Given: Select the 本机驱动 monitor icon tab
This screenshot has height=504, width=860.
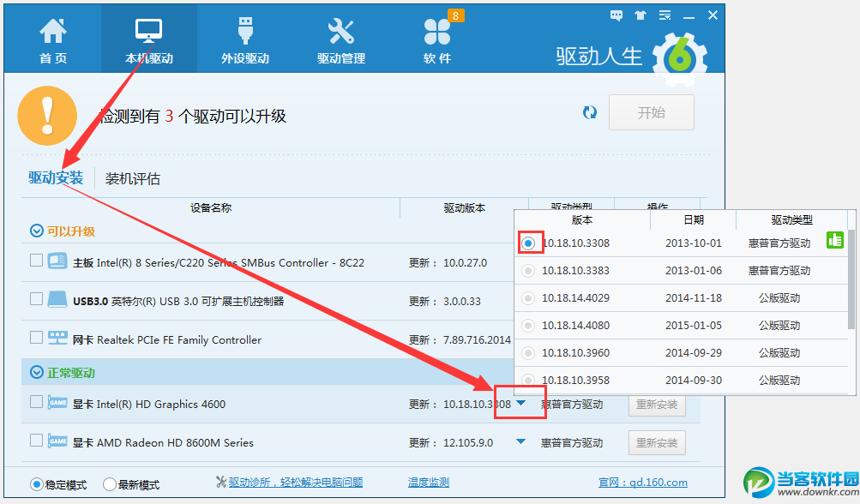Looking at the screenshot, I should click(x=148, y=40).
